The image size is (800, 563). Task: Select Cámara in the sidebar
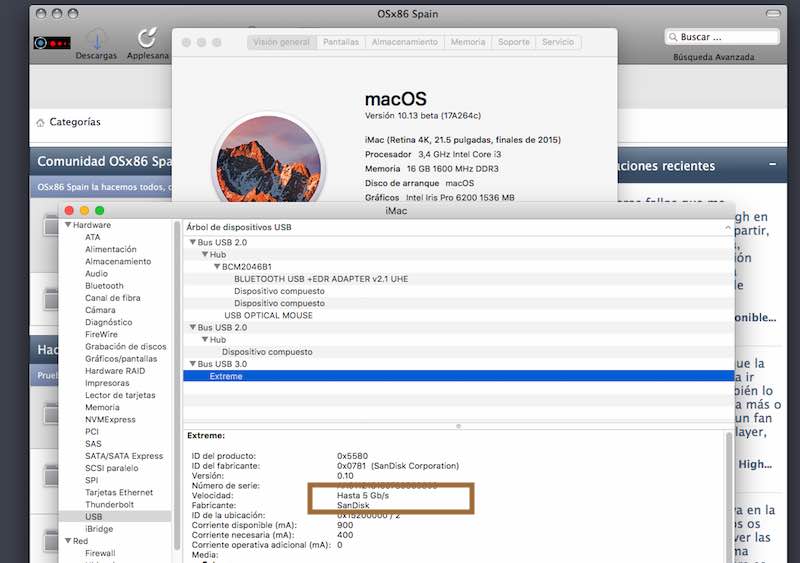[100, 310]
